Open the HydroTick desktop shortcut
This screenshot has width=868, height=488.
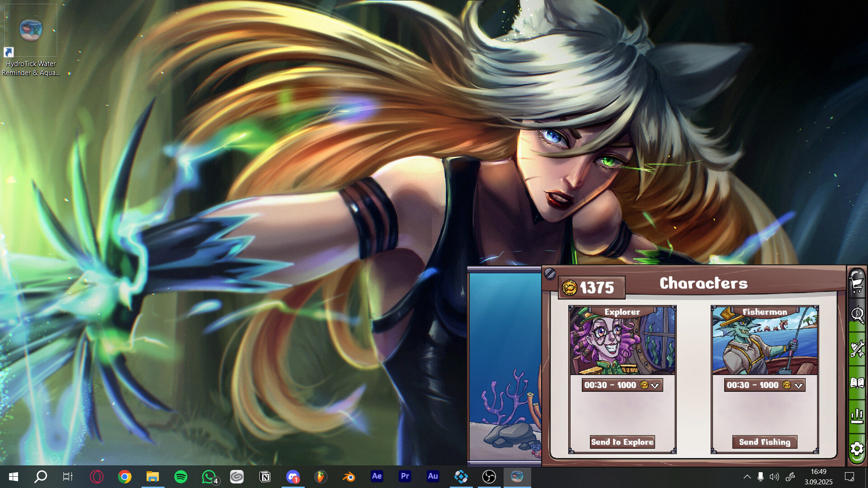(30, 30)
